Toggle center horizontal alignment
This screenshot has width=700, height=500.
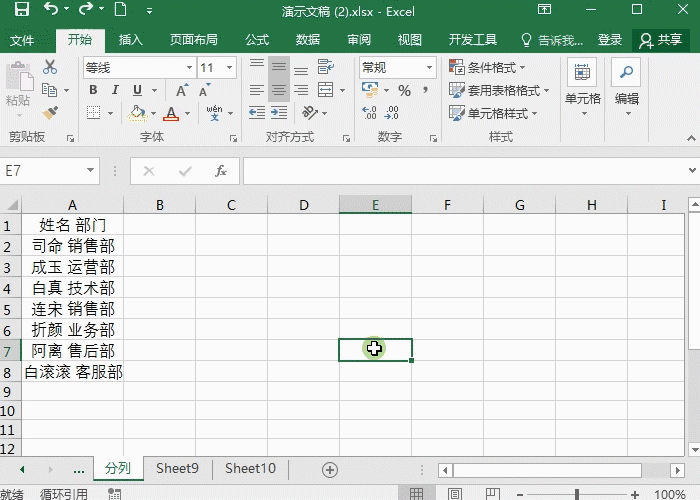coord(279,90)
